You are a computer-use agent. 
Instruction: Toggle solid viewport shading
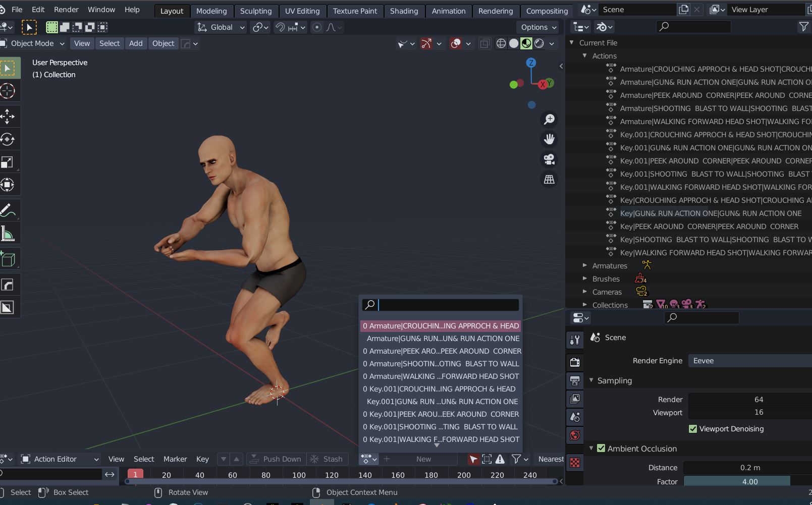[514, 43]
